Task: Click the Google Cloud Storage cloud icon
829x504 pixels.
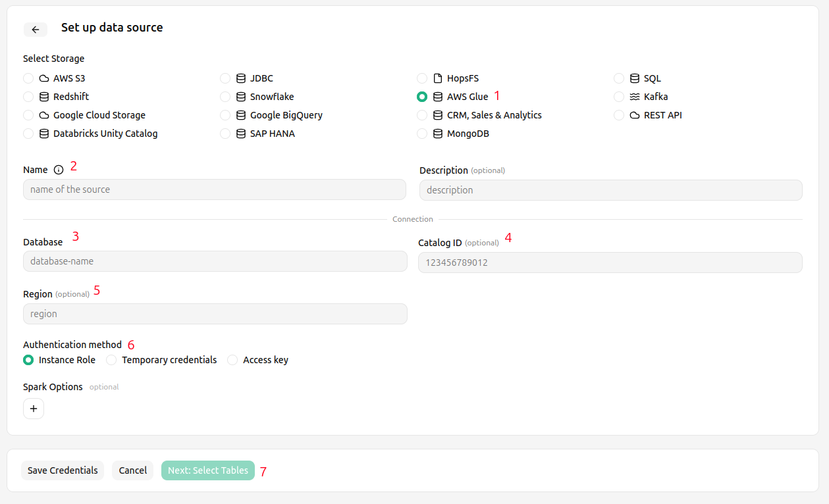Action: [x=44, y=115]
